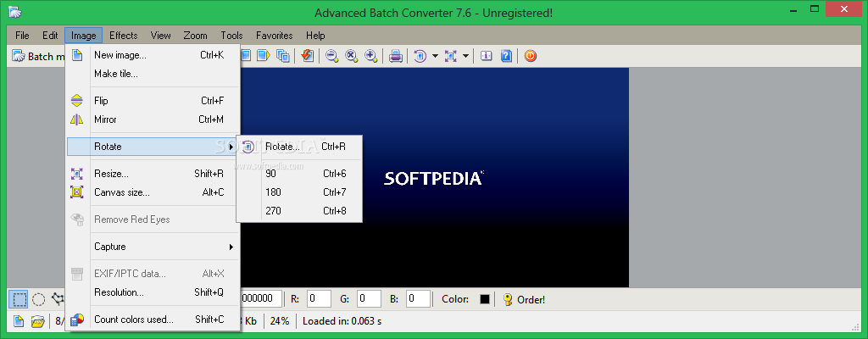Rotate image by 270 degrees
The image size is (868, 339).
pyautogui.click(x=299, y=210)
